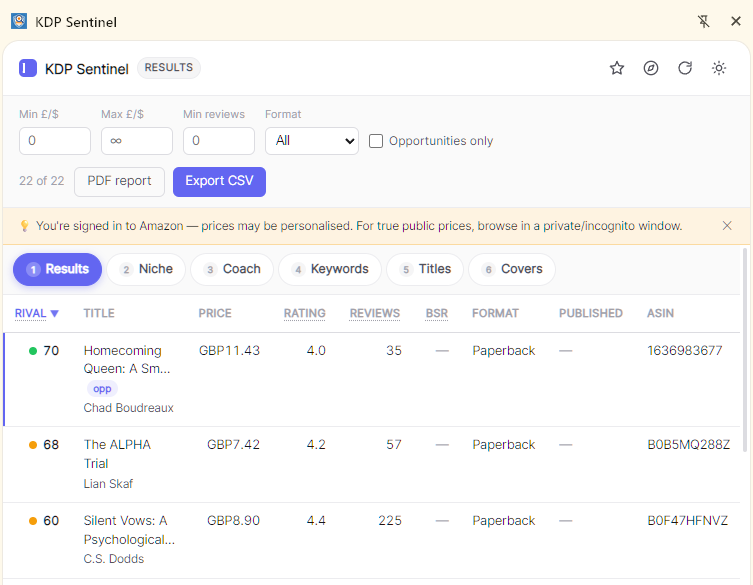Open the Niche tab
This screenshot has height=585, width=753.
coord(146,269)
